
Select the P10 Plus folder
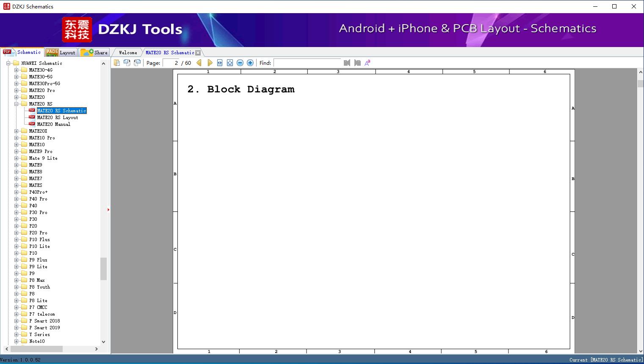coord(39,239)
